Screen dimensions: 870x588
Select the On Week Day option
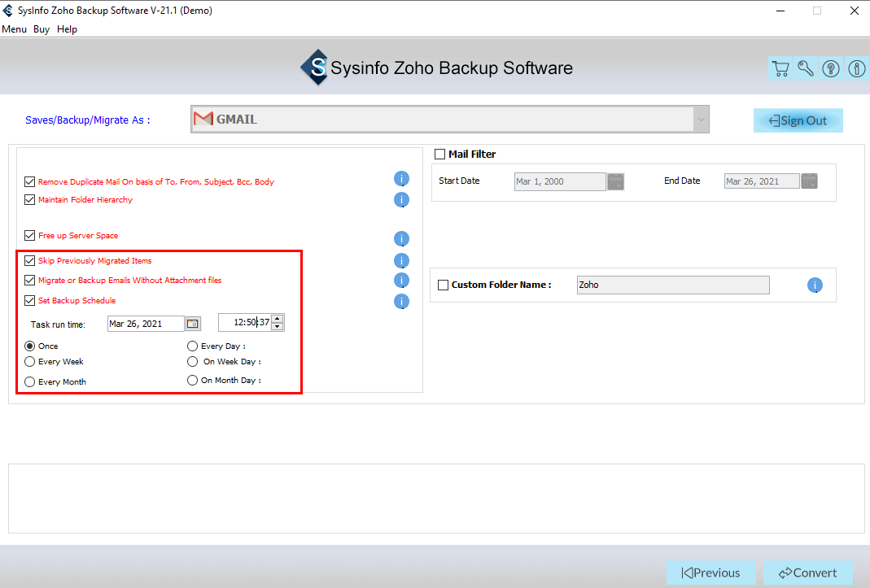[193, 362]
